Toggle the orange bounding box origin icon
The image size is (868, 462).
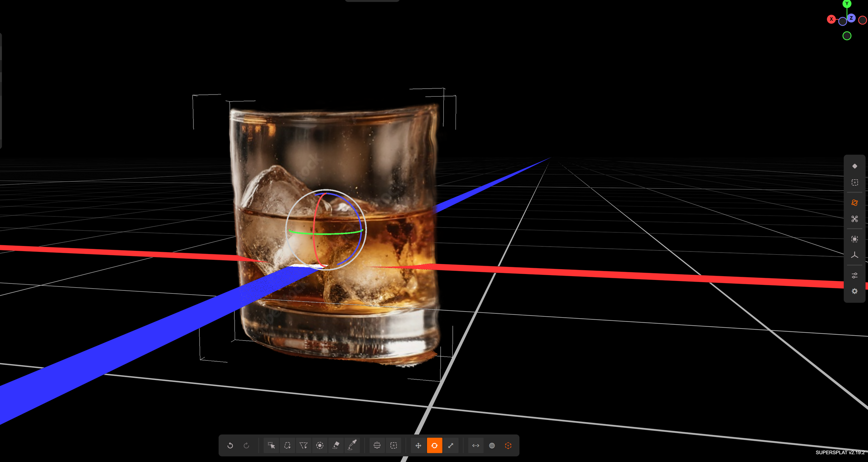[x=508, y=445]
